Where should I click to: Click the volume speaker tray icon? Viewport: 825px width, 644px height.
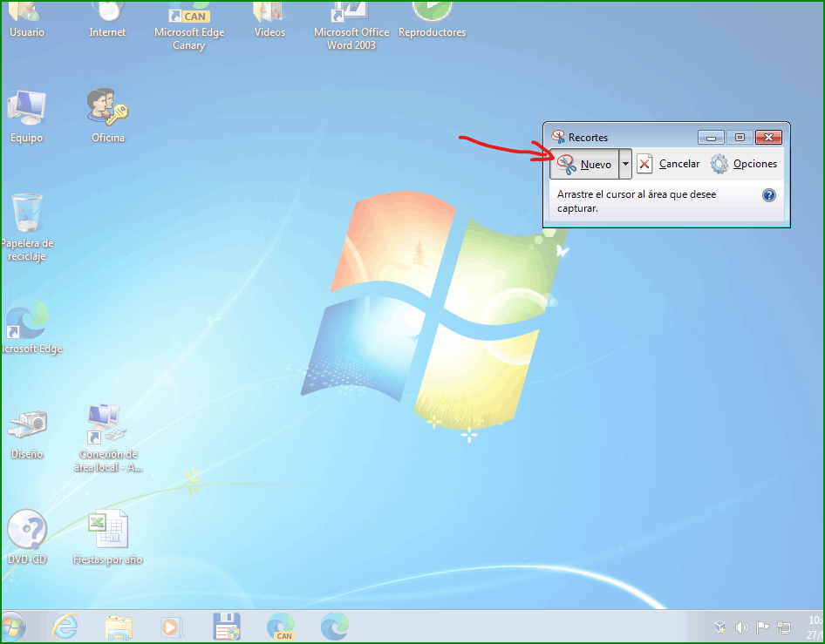(x=741, y=627)
